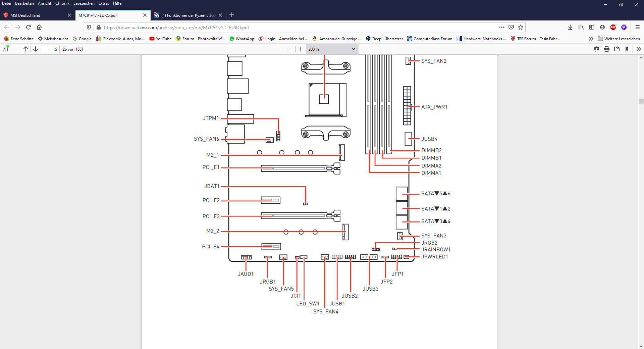Open the Firefox library icon

(581, 27)
